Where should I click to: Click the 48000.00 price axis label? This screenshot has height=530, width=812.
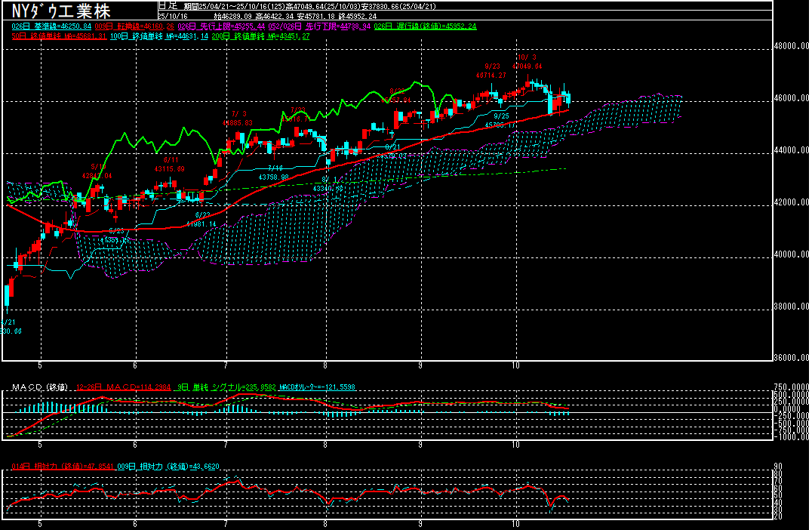pos(792,46)
